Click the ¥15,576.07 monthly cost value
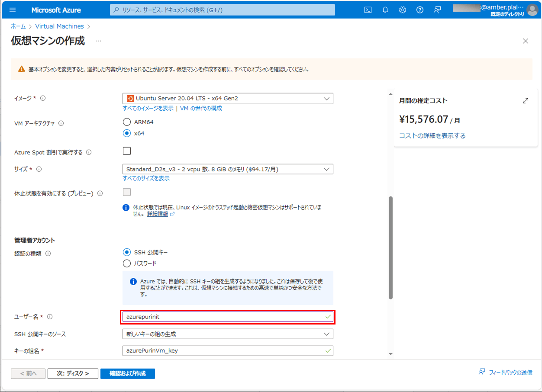542x392 pixels. (x=423, y=119)
